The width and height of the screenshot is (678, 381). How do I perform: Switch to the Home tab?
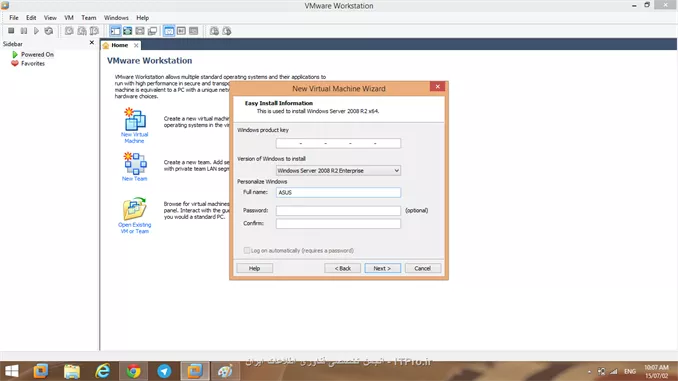pyautogui.click(x=119, y=45)
